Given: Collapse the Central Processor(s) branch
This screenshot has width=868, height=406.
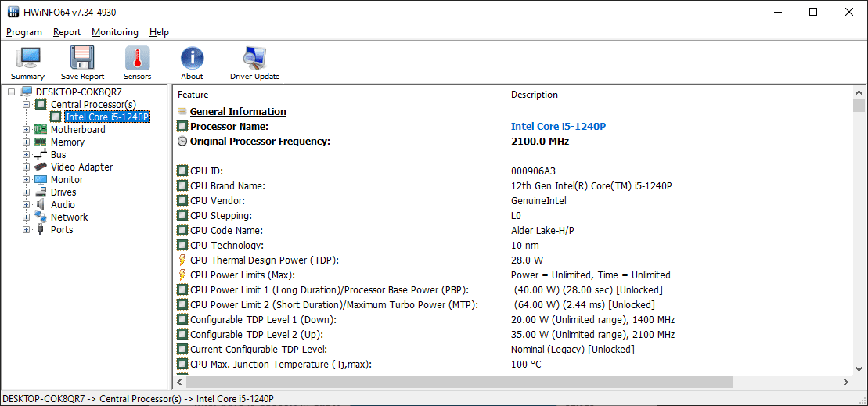Looking at the screenshot, I should click(26, 104).
